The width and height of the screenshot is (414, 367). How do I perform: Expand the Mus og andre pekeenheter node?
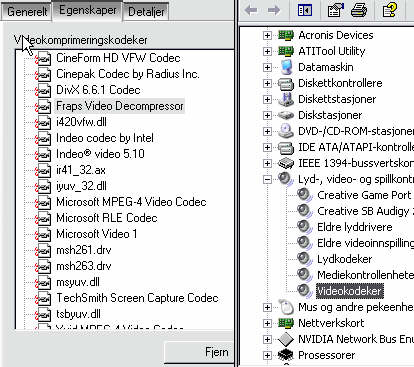pyautogui.click(x=267, y=307)
